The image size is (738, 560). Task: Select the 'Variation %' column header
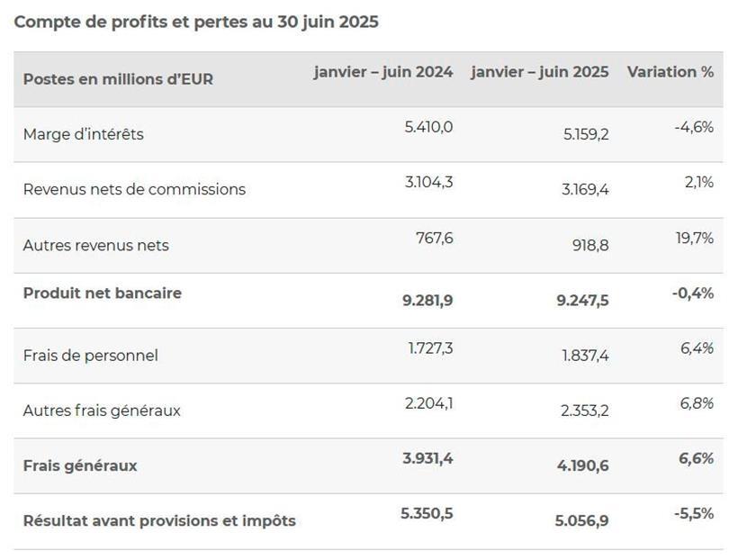[x=670, y=72]
